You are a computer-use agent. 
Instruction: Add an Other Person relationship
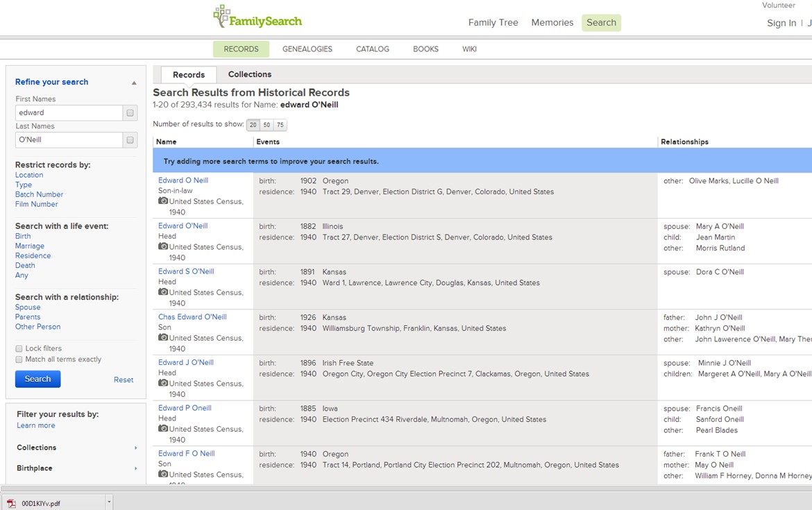click(x=37, y=327)
